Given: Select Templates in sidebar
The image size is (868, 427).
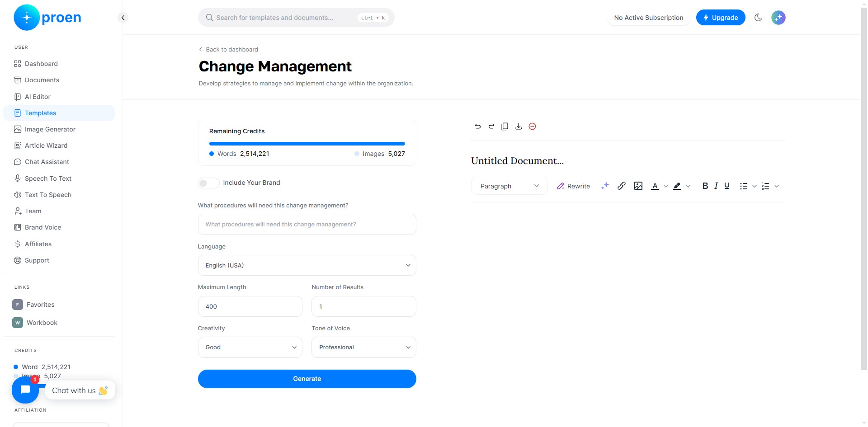Looking at the screenshot, I should tap(59, 113).
